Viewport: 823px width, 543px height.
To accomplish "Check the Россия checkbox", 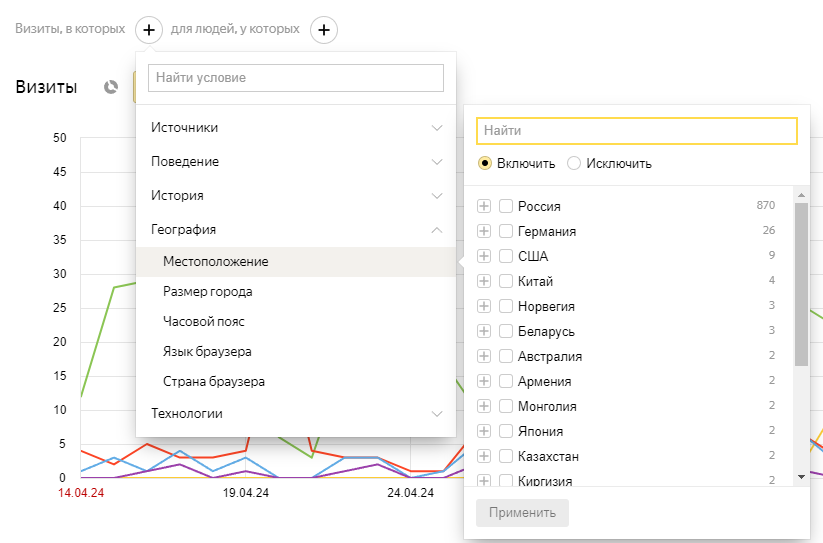I will click(x=506, y=206).
